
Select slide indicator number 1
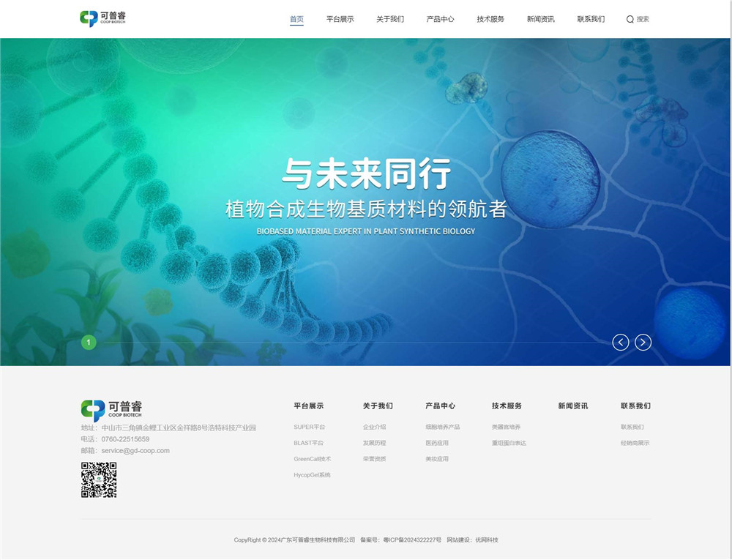point(89,342)
